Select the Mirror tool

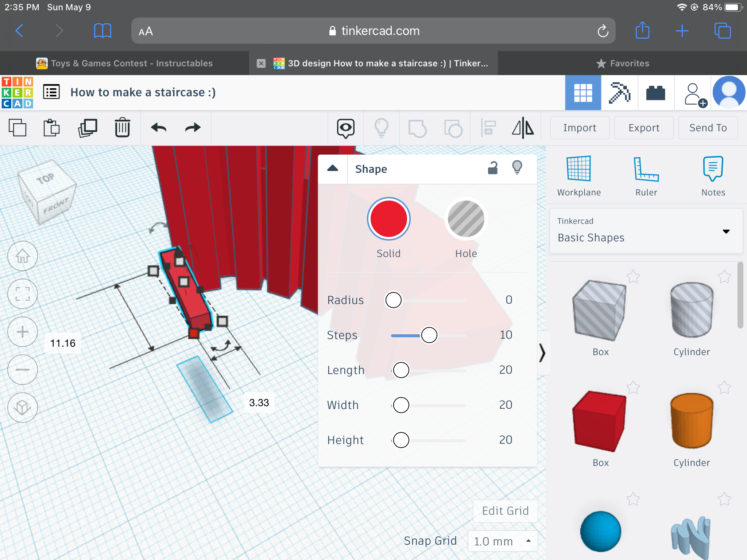[x=523, y=128]
